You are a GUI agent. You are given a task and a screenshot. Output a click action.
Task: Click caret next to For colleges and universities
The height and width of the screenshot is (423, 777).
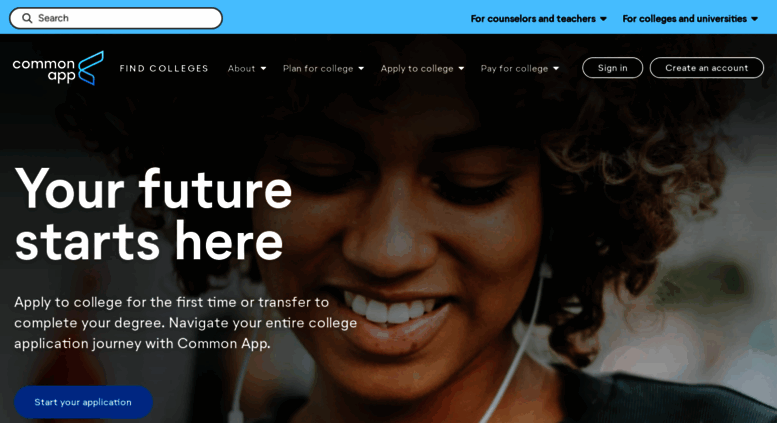(754, 19)
